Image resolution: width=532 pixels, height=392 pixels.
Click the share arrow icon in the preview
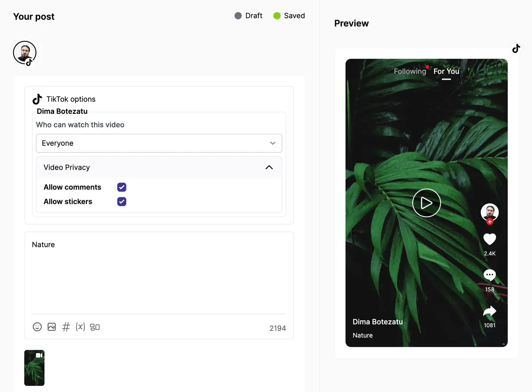coord(489,312)
